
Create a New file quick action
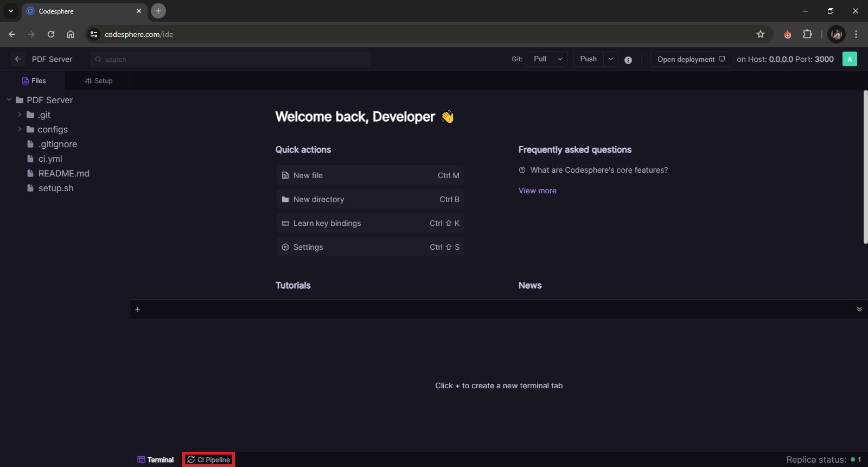(371, 175)
